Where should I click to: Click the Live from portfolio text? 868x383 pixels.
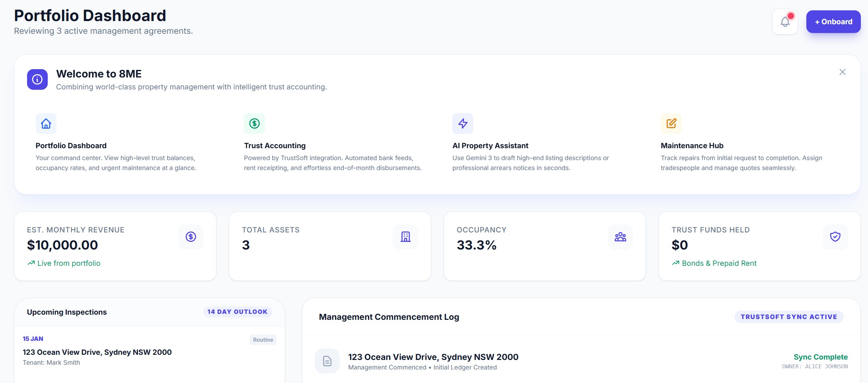click(x=69, y=263)
